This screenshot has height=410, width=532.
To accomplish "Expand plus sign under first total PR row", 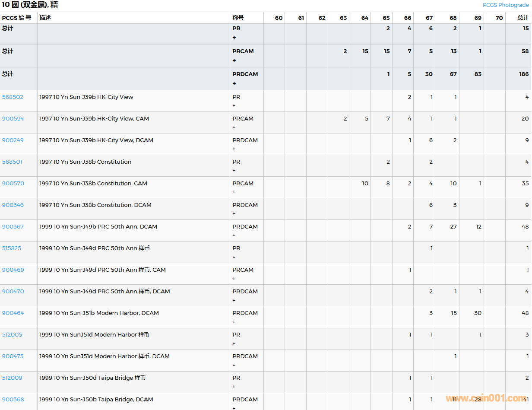I will click(234, 38).
